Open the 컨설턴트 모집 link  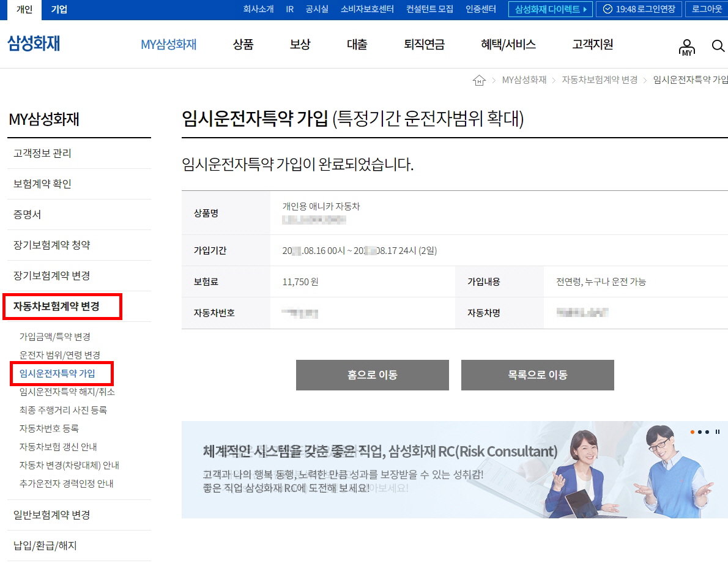tap(429, 9)
